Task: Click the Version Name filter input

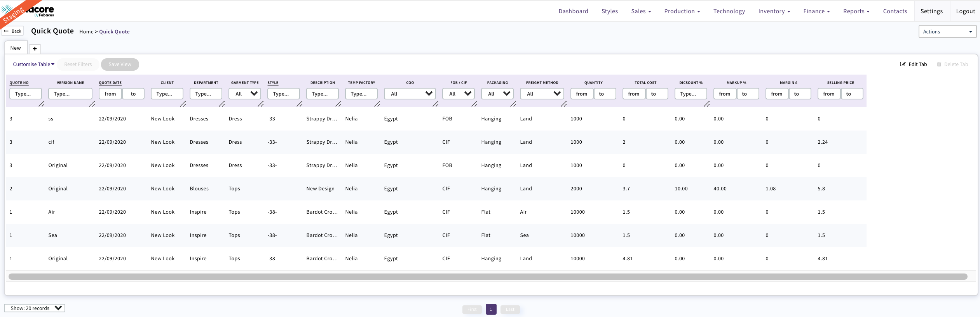Action: [x=70, y=94]
